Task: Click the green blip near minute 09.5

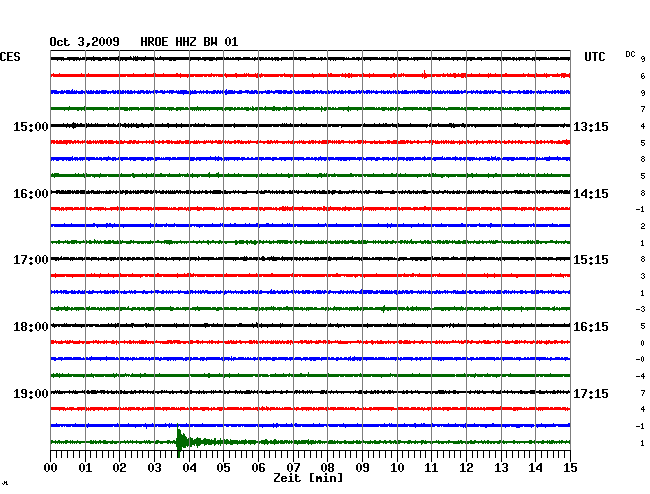Action: pyautogui.click(x=383, y=309)
